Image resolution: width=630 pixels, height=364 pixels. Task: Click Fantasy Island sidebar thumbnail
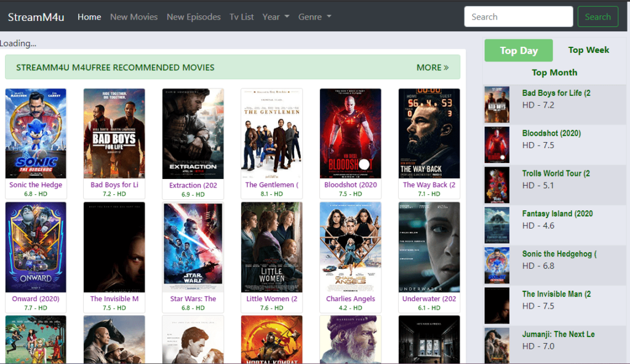496,225
